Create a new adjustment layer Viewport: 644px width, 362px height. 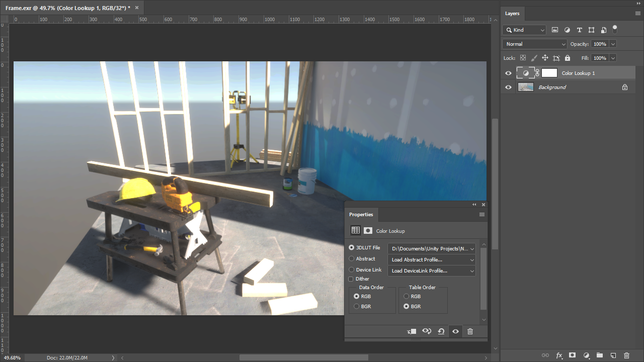pos(586,355)
